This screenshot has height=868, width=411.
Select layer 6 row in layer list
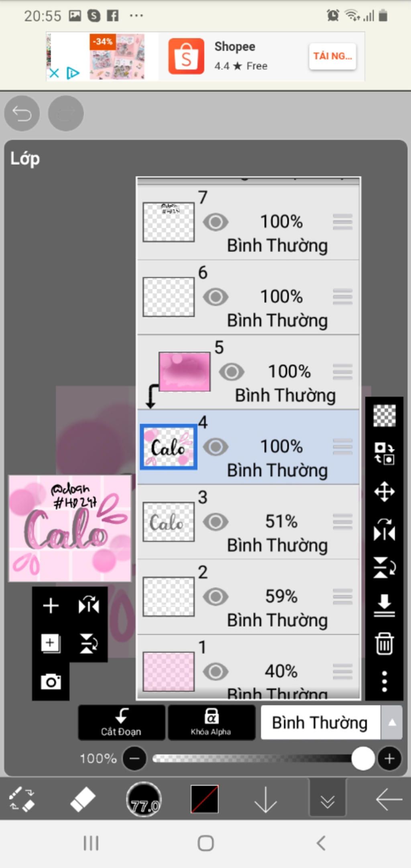(248, 297)
